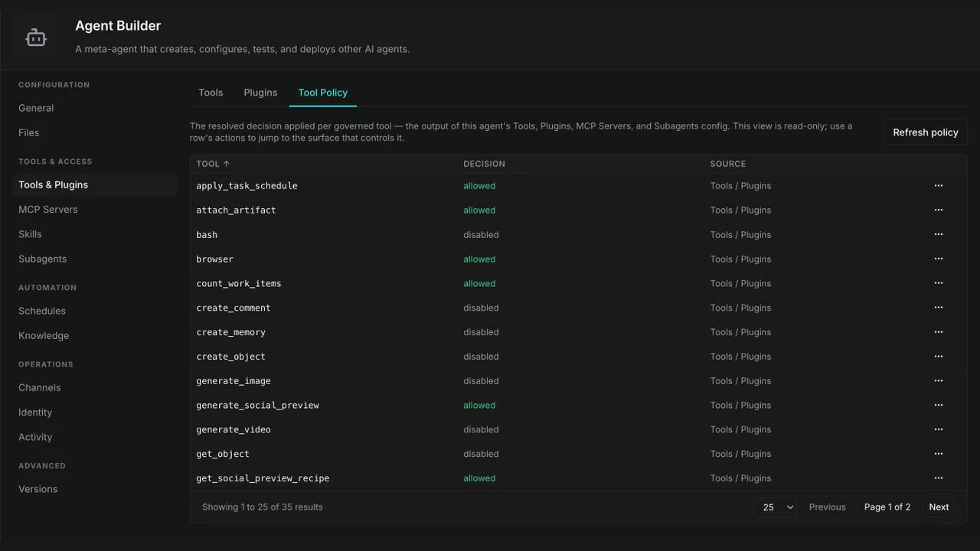
Task: Click the create_comment tool name
Action: [234, 308]
